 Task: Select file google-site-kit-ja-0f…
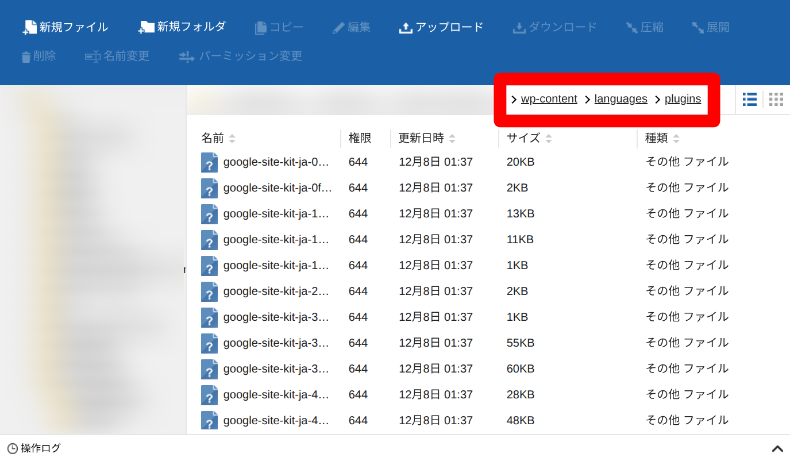click(278, 188)
